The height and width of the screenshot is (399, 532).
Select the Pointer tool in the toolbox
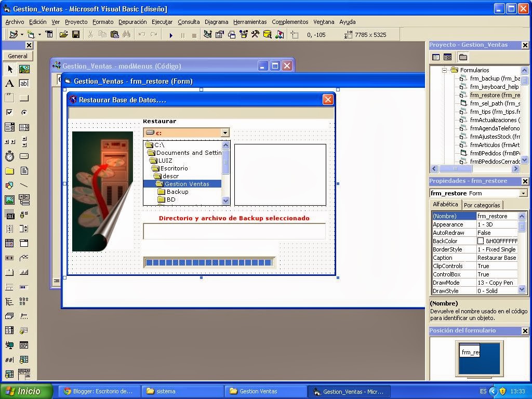pos(10,70)
